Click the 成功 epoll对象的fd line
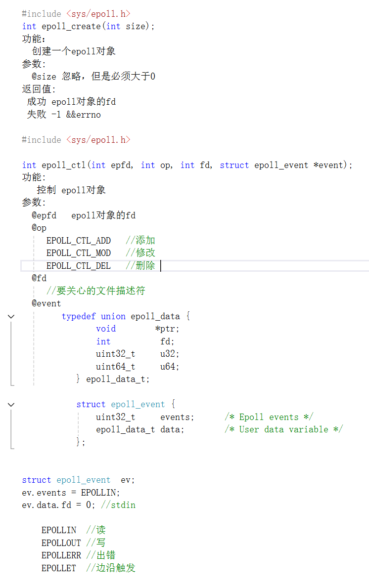This screenshot has width=369, height=588. tap(71, 102)
